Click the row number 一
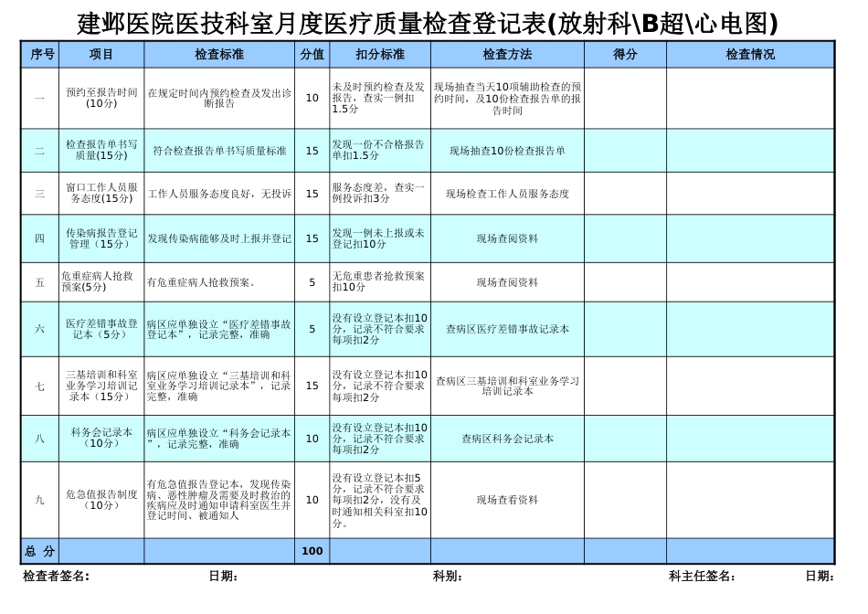The image size is (868, 614). coord(40,98)
